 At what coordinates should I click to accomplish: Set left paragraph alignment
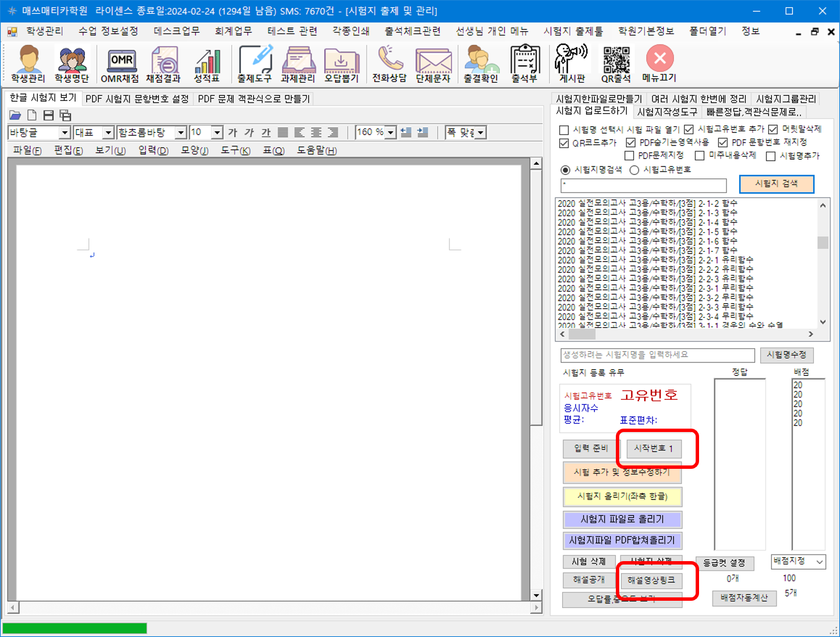[x=299, y=132]
